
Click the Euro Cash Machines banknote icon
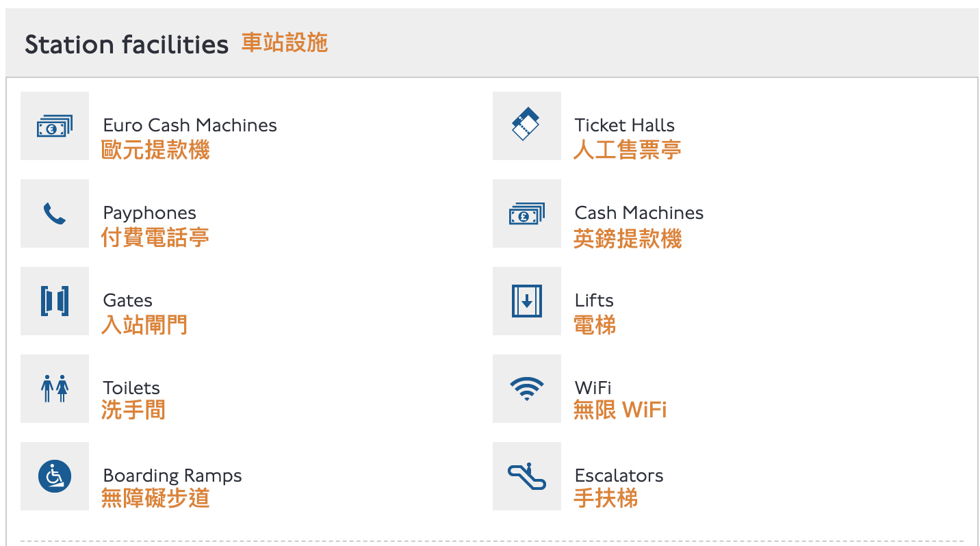click(x=55, y=126)
